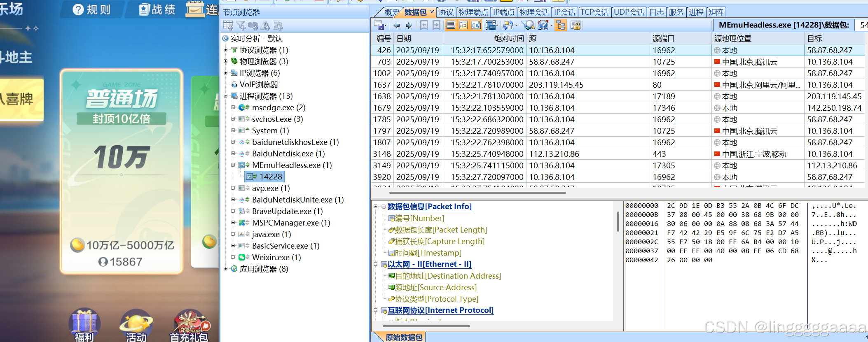This screenshot has height=342, width=868.
Task: Collapse the 进程浏览器 (13) node
Action: (225, 96)
